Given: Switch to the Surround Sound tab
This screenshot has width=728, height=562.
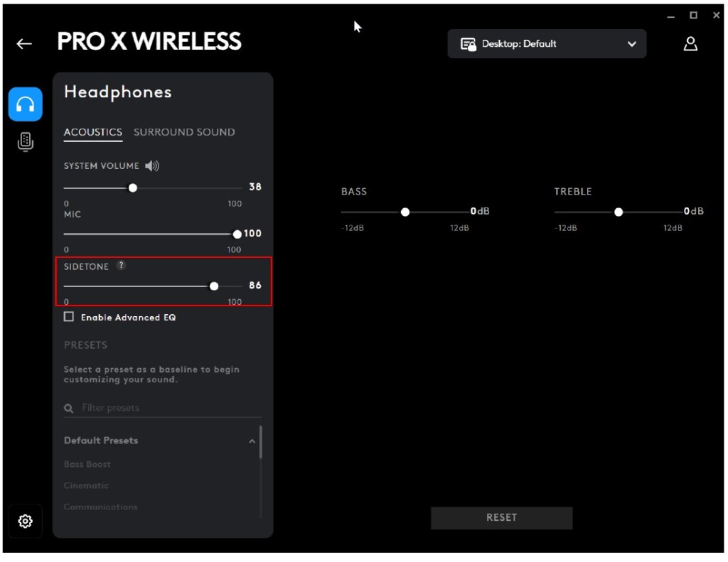Looking at the screenshot, I should pyautogui.click(x=184, y=132).
